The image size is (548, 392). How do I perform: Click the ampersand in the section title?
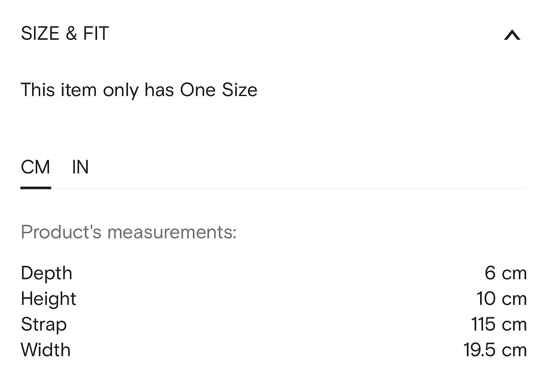(71, 34)
